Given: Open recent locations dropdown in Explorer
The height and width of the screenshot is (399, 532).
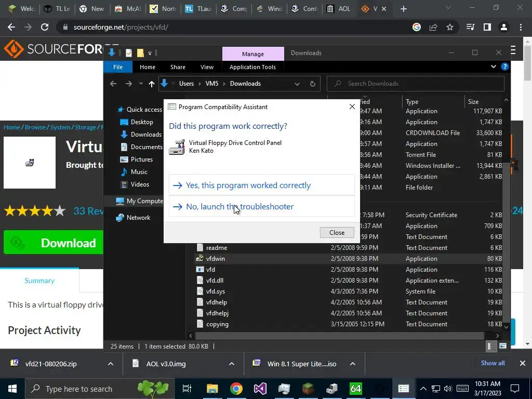Looking at the screenshot, I should point(140,84).
